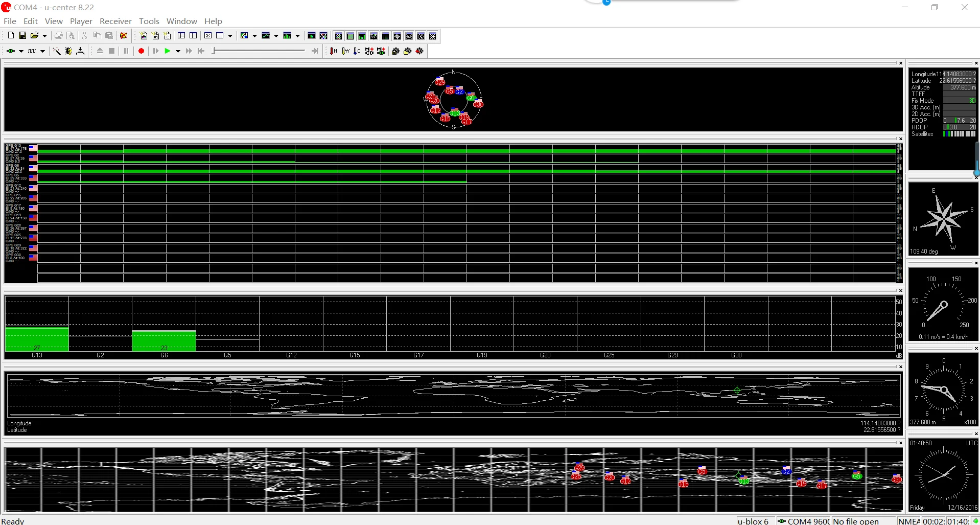This screenshot has height=525, width=980.
Task: Toggle the Clock docking window button
Action: 421,36
